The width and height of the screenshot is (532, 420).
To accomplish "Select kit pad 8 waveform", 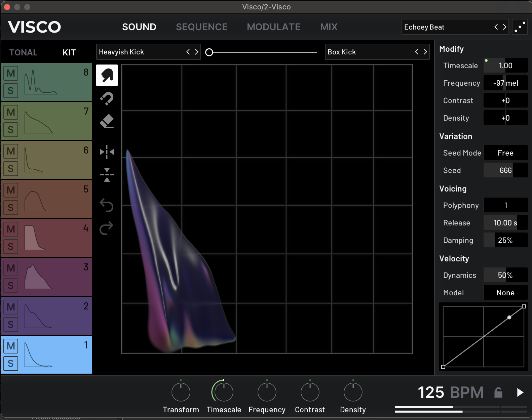I will click(x=41, y=82).
